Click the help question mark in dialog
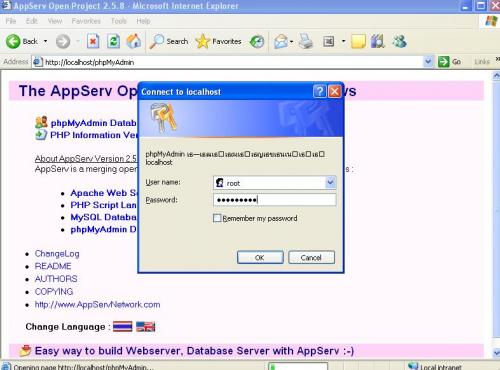The height and width of the screenshot is (370, 500). (319, 91)
